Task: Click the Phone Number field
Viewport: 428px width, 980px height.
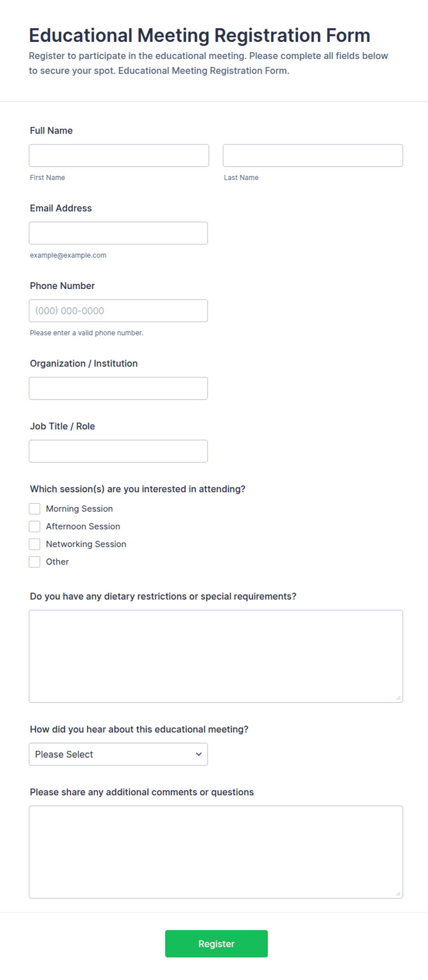Action: (x=118, y=311)
